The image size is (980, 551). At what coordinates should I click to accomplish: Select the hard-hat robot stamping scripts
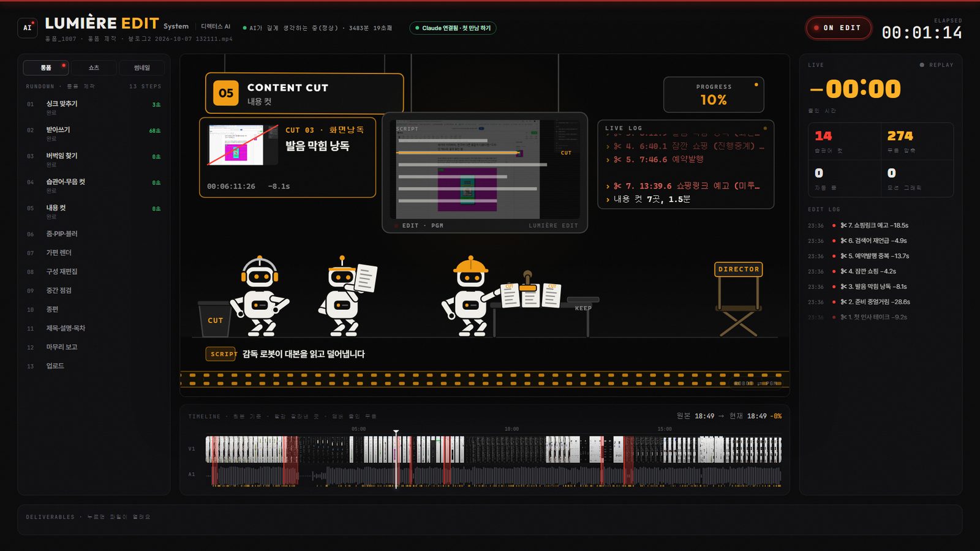point(470,296)
